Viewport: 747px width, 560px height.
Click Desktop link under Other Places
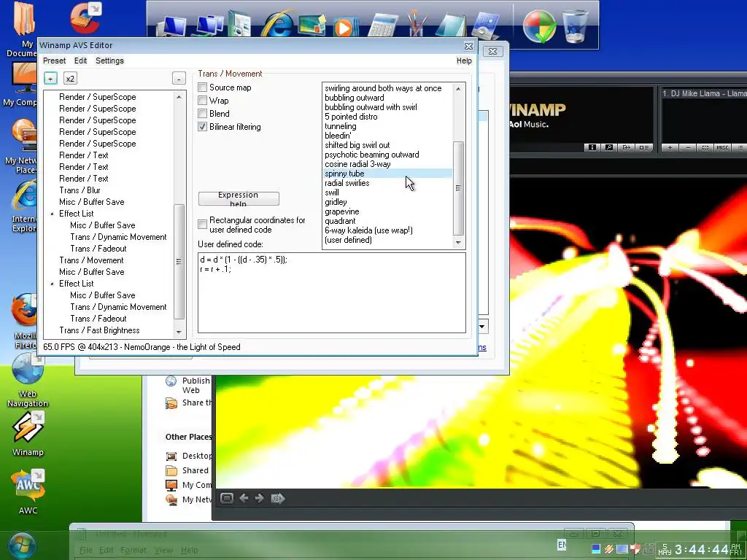197,456
